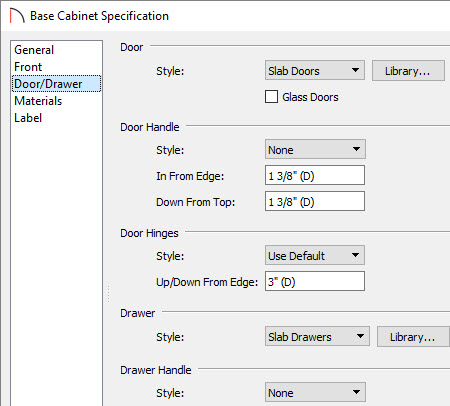Click the Library button next to Drawer Style
This screenshot has height=406, width=450.
click(x=413, y=336)
